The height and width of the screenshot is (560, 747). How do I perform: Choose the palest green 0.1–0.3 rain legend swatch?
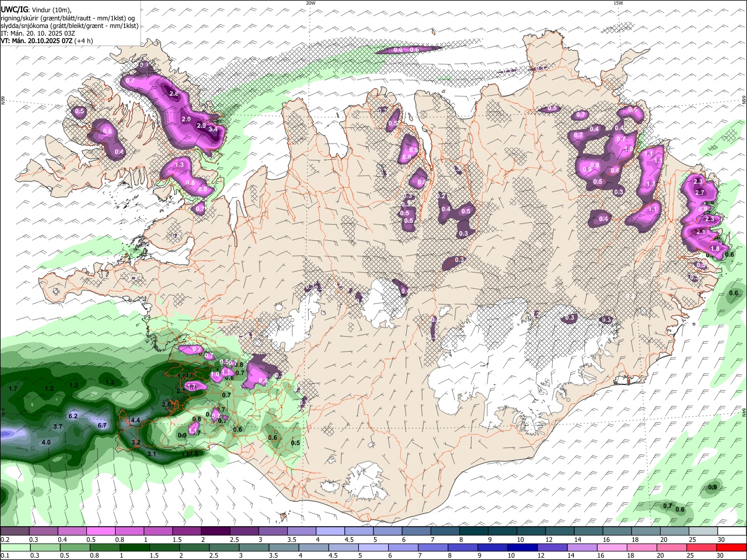(15, 547)
